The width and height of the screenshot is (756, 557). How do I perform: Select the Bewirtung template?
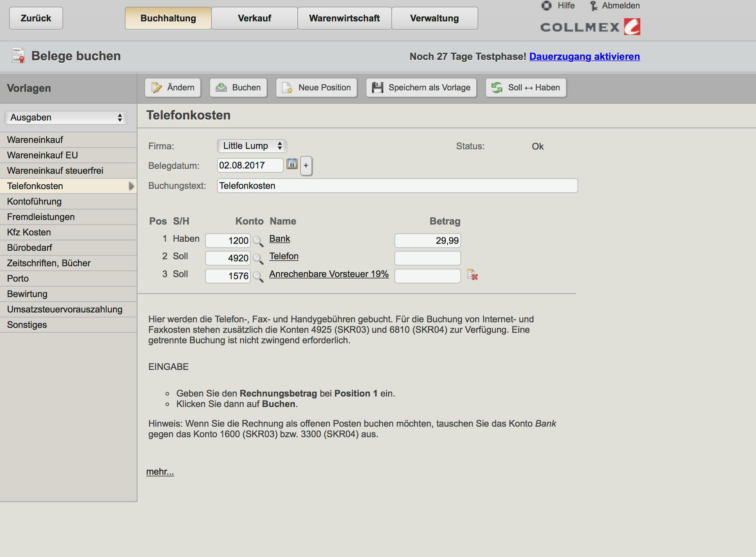coord(68,294)
